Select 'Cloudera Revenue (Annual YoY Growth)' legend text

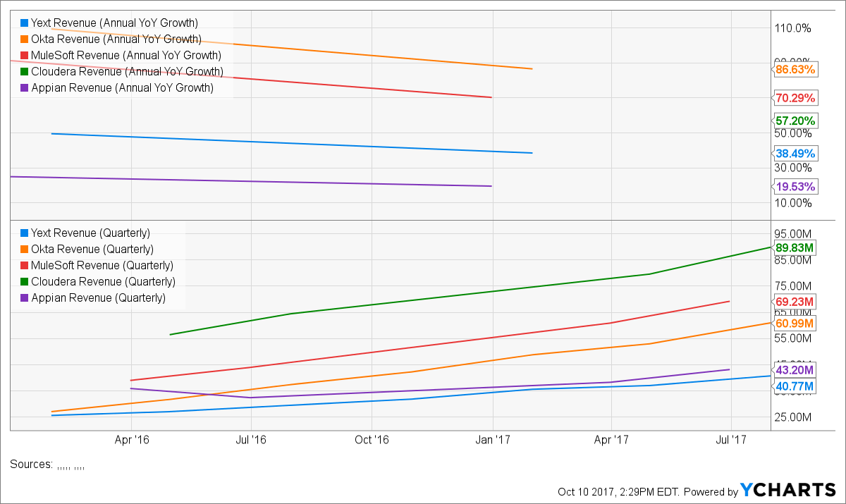pos(127,72)
